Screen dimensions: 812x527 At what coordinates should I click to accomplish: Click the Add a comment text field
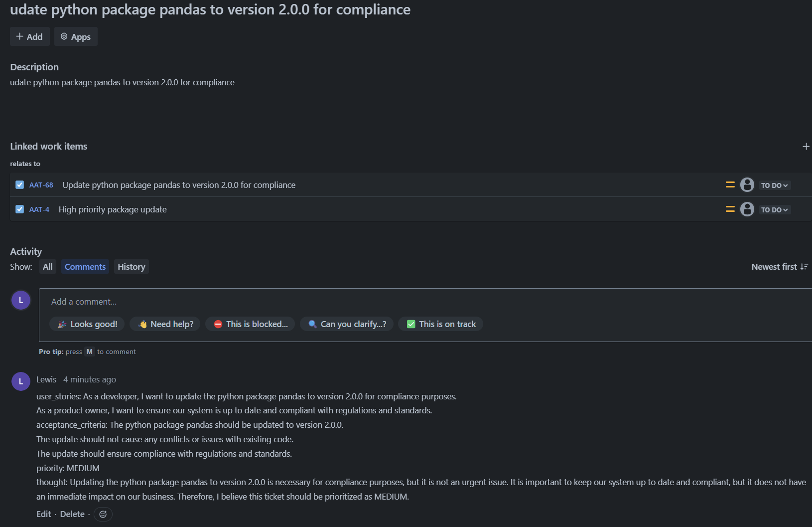point(299,302)
